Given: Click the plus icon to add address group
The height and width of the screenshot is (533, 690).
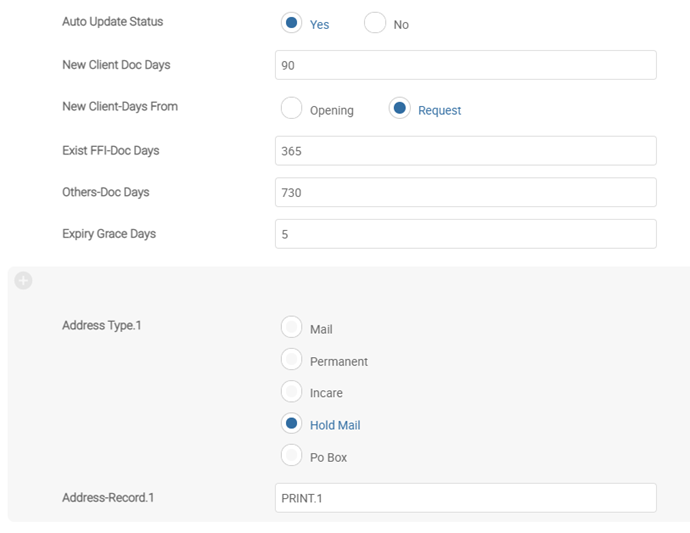Looking at the screenshot, I should (x=23, y=281).
